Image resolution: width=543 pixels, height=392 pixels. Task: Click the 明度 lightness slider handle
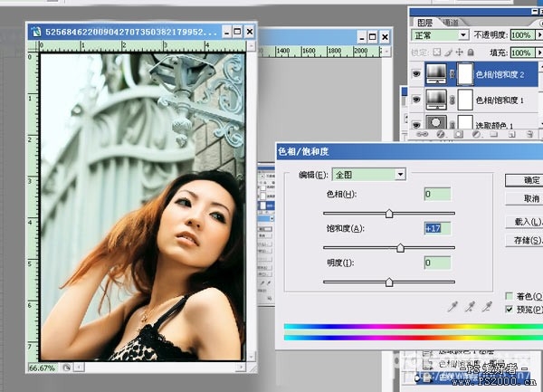click(x=389, y=282)
